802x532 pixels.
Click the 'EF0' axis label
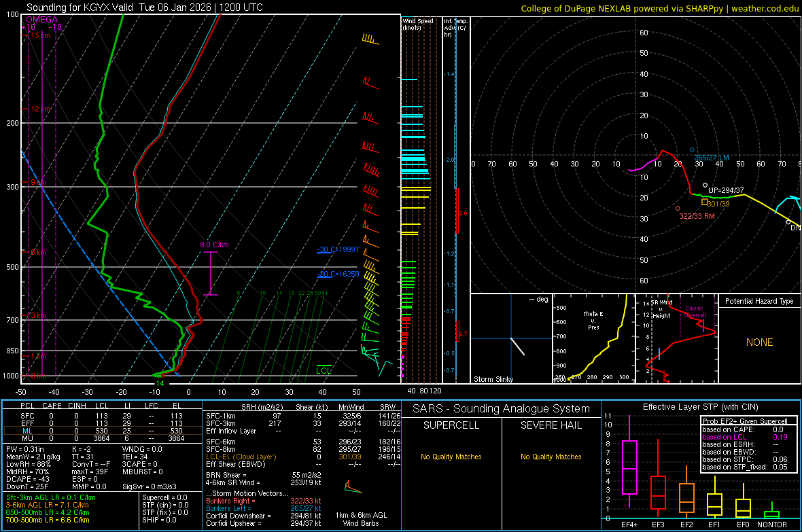743,525
